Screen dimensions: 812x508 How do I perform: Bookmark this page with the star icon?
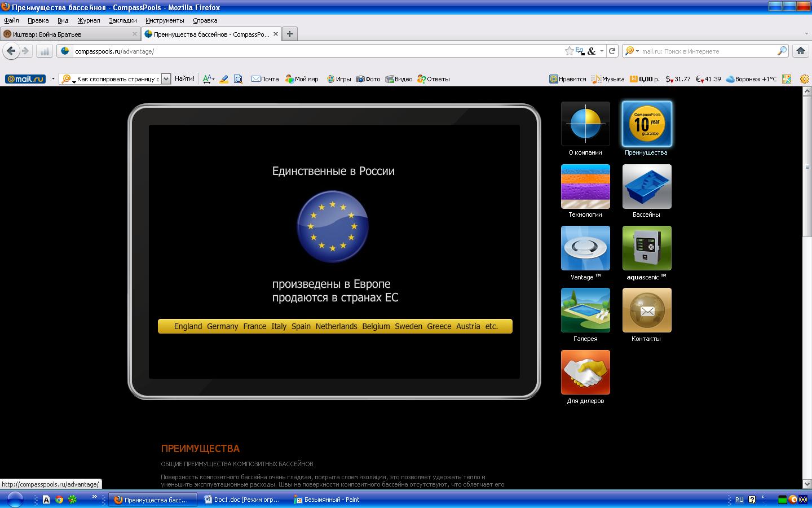pyautogui.click(x=569, y=51)
